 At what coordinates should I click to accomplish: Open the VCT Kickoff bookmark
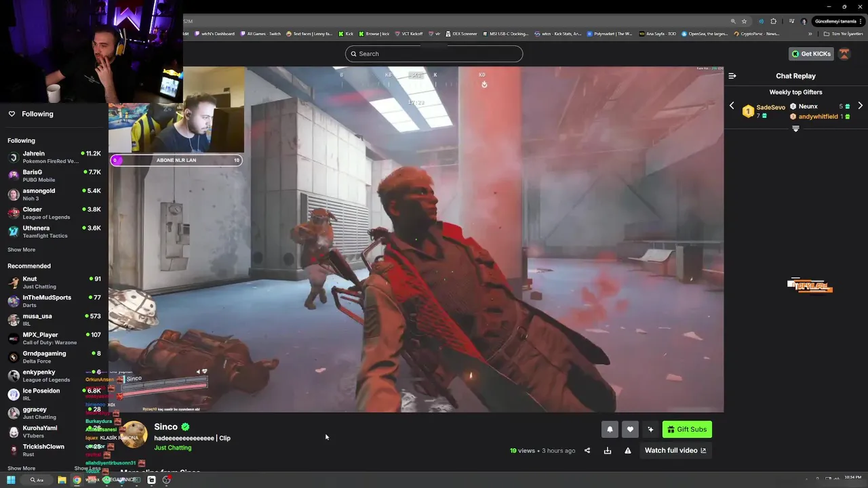coord(409,33)
